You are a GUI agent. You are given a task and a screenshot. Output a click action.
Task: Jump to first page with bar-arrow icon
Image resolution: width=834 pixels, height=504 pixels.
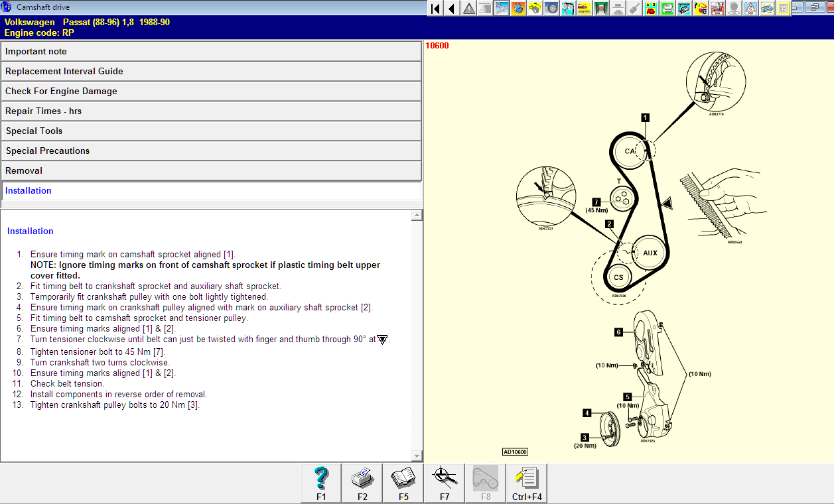[435, 9]
